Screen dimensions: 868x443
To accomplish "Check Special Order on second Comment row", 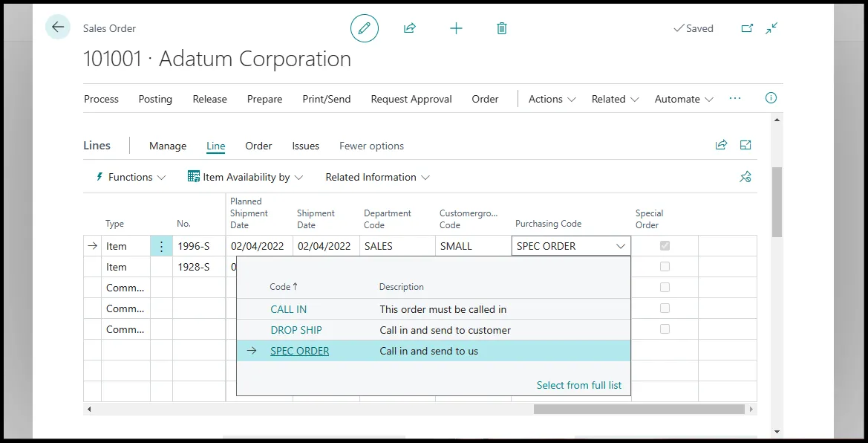I will (665, 308).
